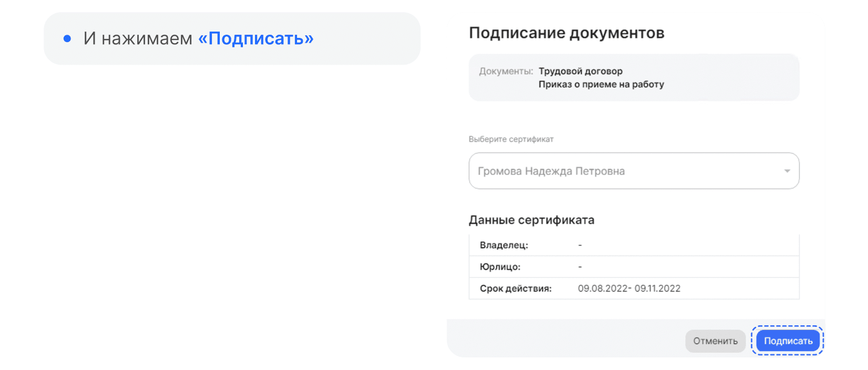
Task: Select the Трудовой договор document name
Action: pos(580,71)
